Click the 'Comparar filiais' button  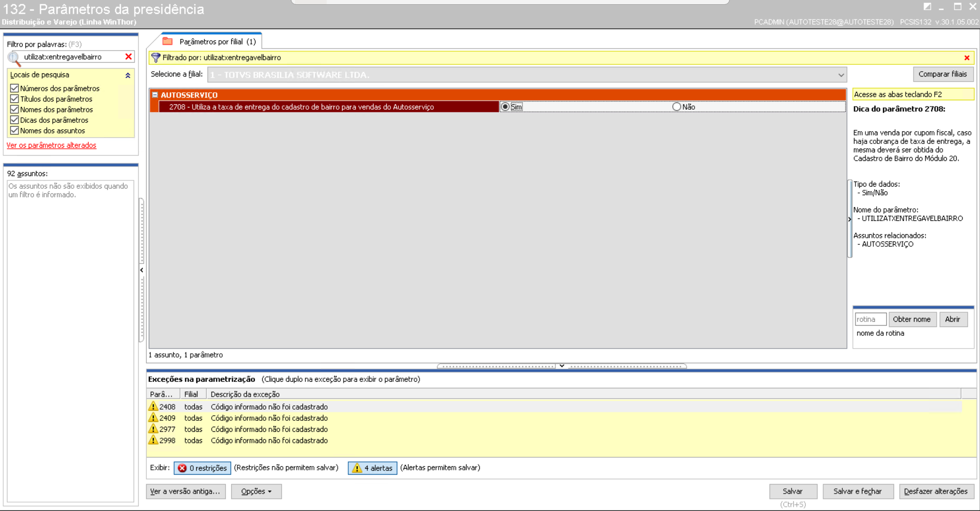click(943, 74)
